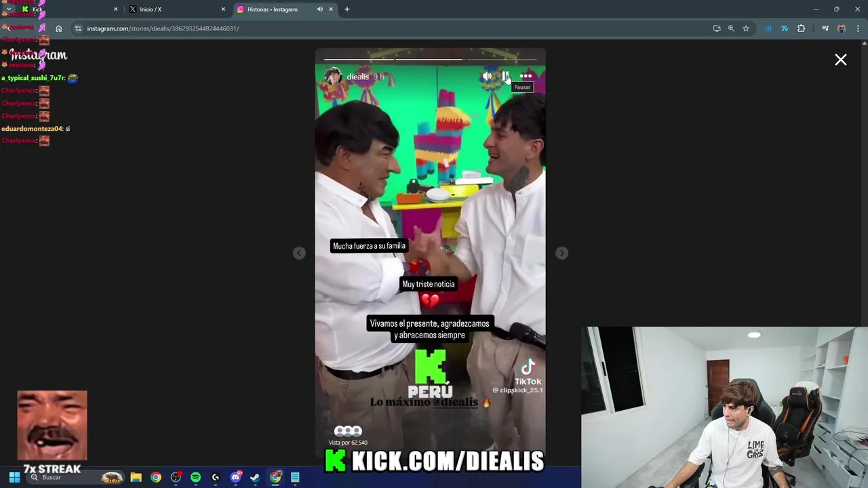Open File Explorer from the taskbar
The height and width of the screenshot is (488, 868).
pos(136,477)
